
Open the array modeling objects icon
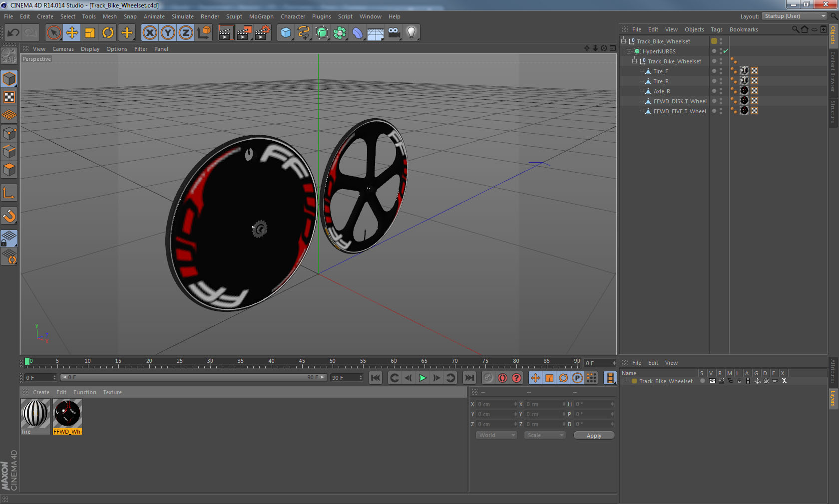pyautogui.click(x=340, y=33)
